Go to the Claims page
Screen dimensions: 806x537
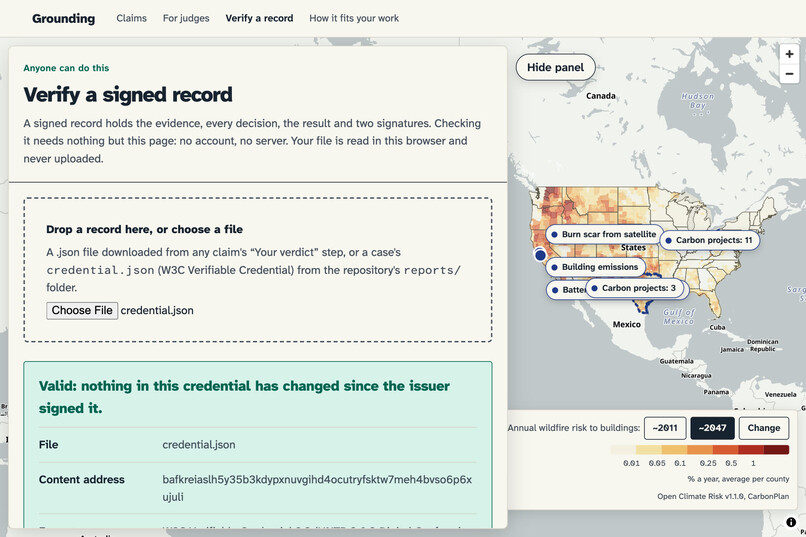click(132, 18)
